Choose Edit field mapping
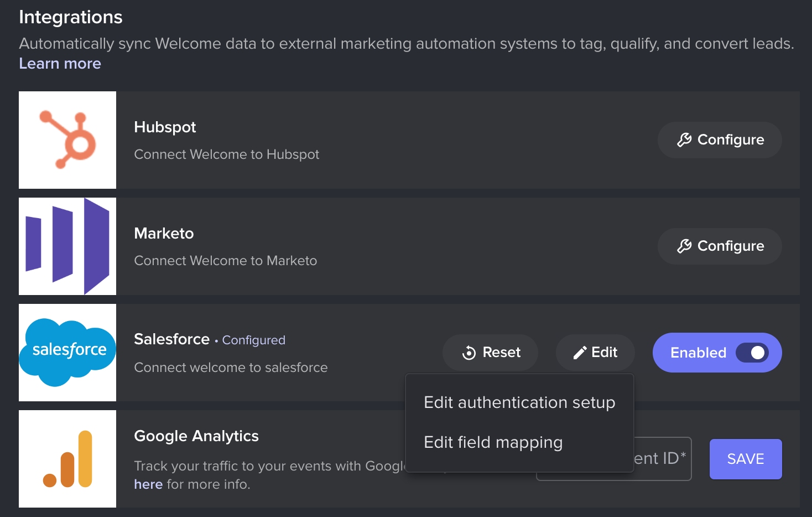This screenshot has height=517, width=812. coord(493,442)
